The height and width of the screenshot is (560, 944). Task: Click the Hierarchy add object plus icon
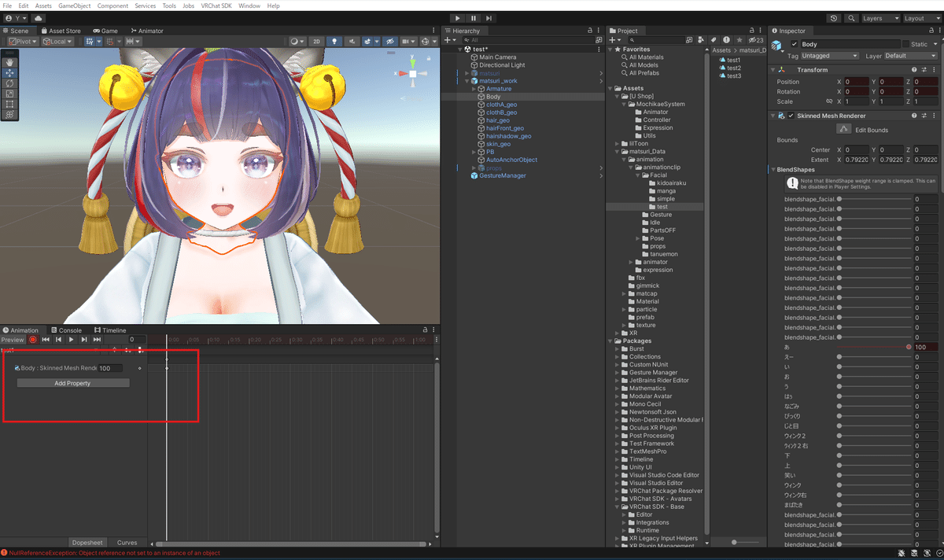click(x=448, y=40)
